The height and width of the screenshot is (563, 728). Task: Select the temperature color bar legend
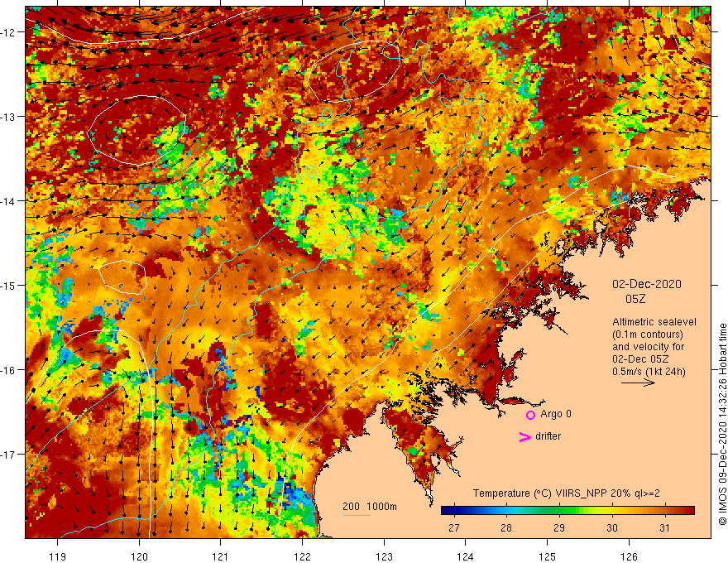568,511
